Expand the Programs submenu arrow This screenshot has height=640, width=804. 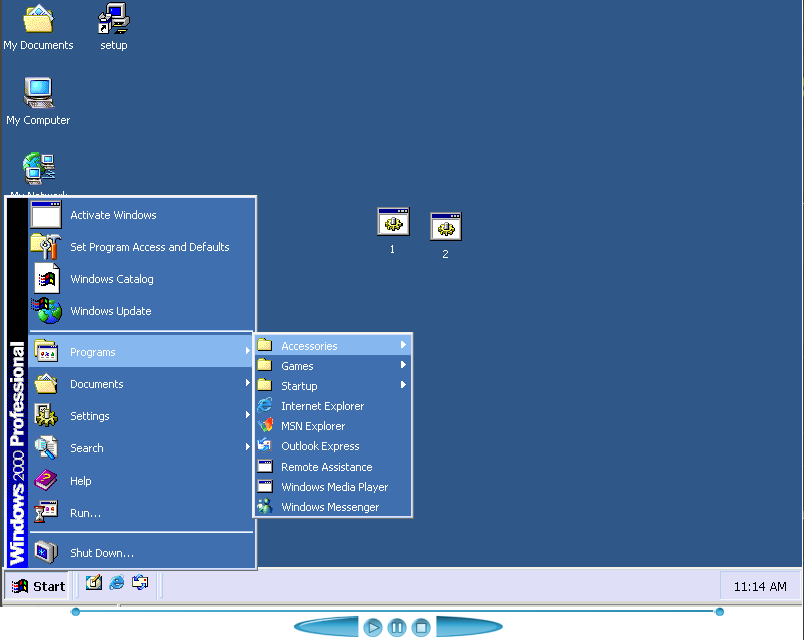(248, 351)
